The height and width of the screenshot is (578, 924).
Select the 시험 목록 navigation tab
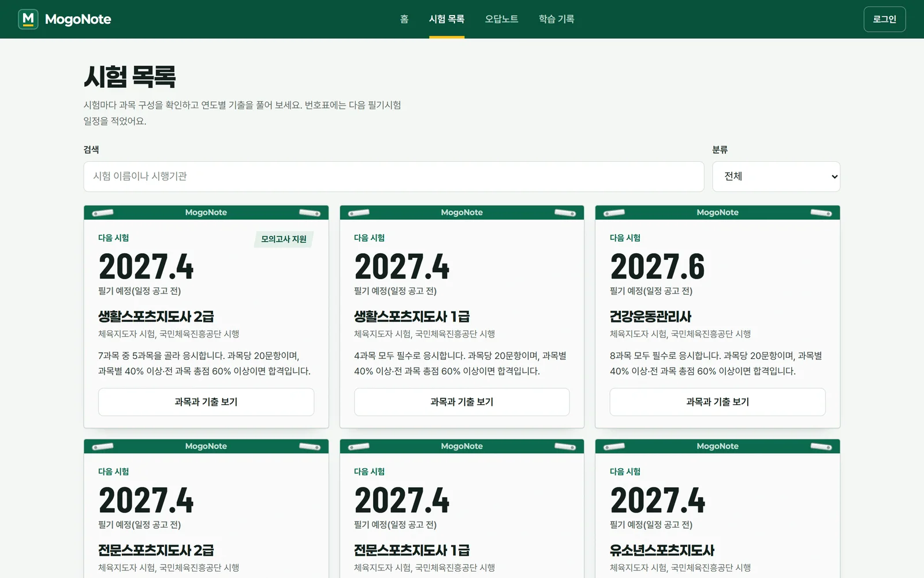click(x=446, y=19)
